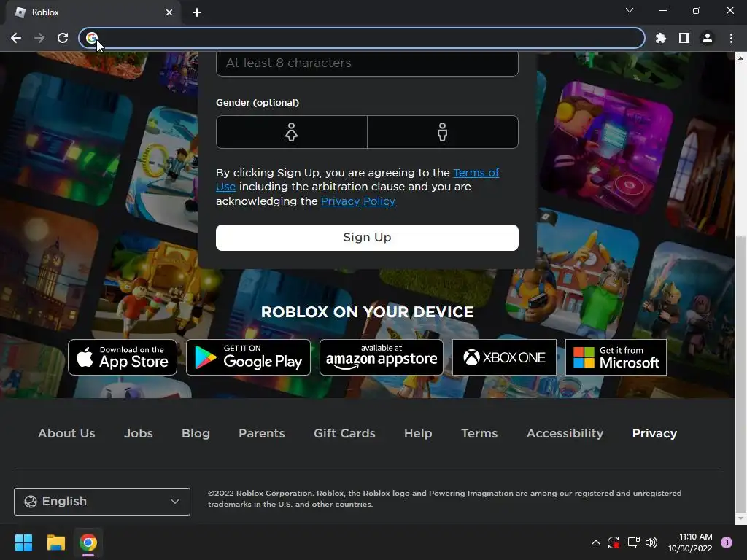
Task: Go back using the browser back arrow
Action: point(16,38)
